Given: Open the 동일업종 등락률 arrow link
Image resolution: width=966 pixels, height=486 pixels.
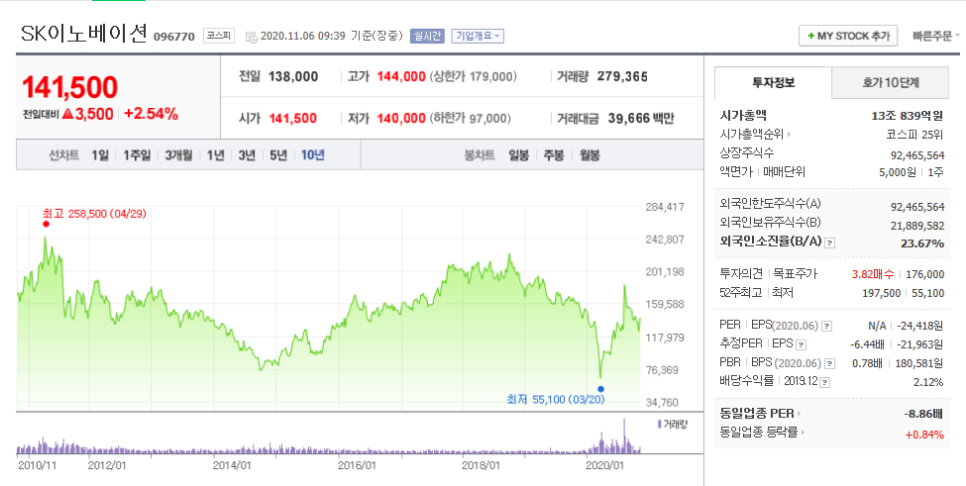Looking at the screenshot, I should [x=762, y=432].
